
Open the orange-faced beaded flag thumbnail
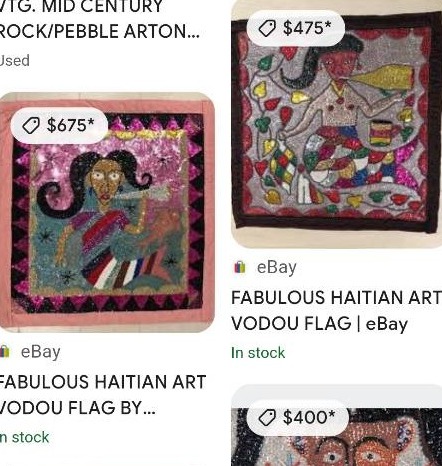[337, 426]
